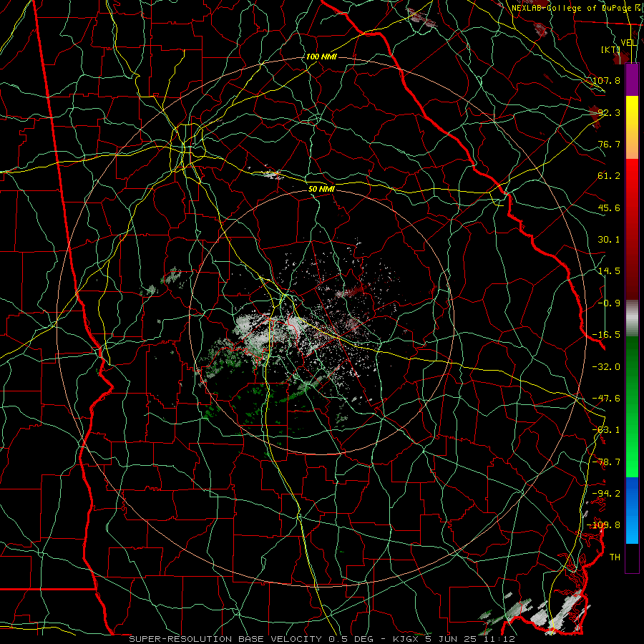Pick the purple segment of the velocity scale
Screen dimensions: 644x644
tap(632, 79)
